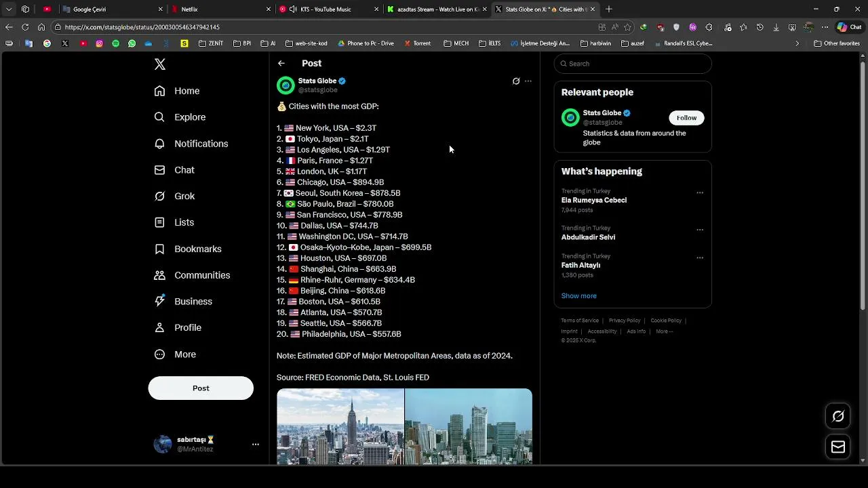Open WhatsApp bookmark icon

pyautogui.click(x=132, y=43)
